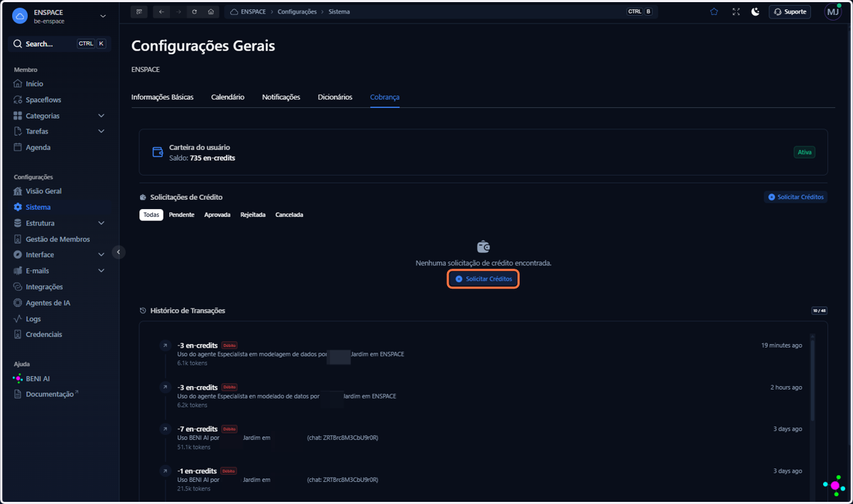Screen dimensions: 853x504
Task: Click CTRL B shortcut badge in breadcrumb bar
Action: pos(639,12)
